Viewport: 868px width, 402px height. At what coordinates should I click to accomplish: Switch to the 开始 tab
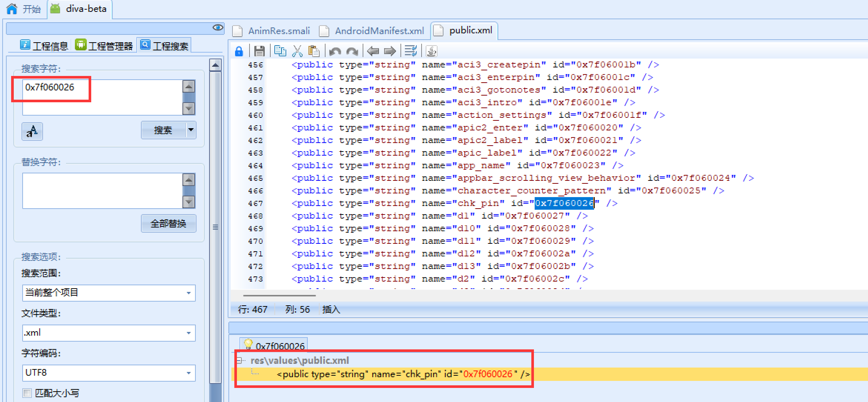24,9
